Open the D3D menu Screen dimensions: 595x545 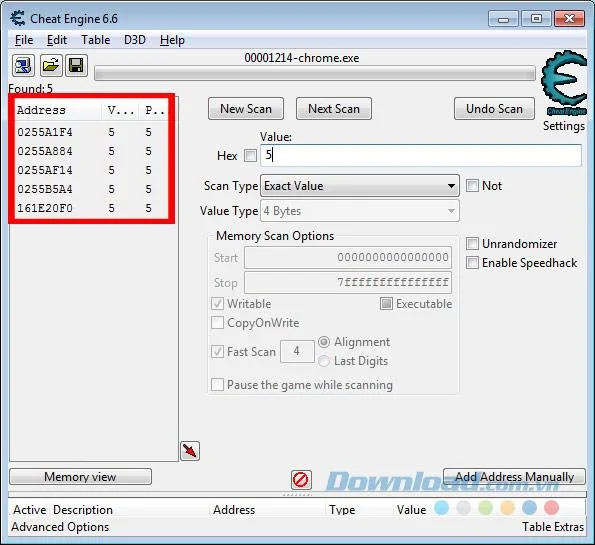click(x=135, y=40)
